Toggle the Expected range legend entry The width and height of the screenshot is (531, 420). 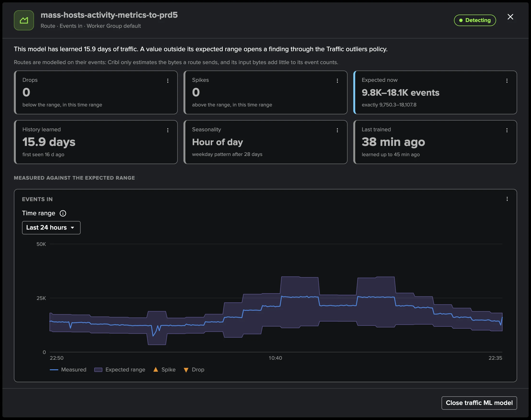[x=120, y=370]
